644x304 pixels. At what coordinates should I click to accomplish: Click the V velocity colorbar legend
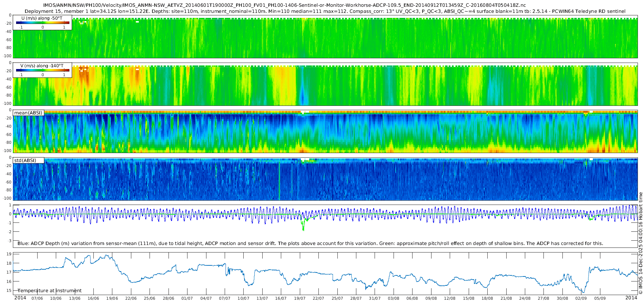[x=43, y=70]
